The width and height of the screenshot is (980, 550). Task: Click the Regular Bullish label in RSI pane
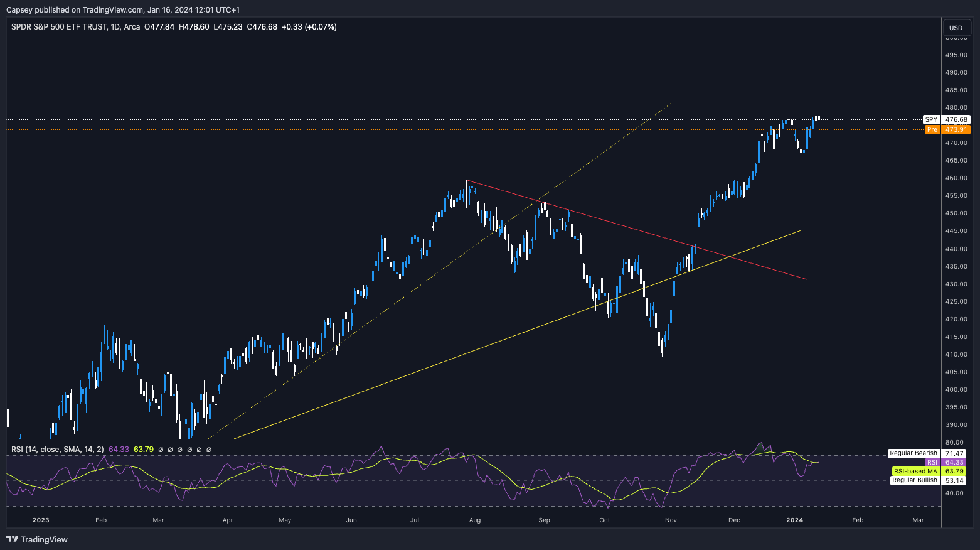point(914,480)
